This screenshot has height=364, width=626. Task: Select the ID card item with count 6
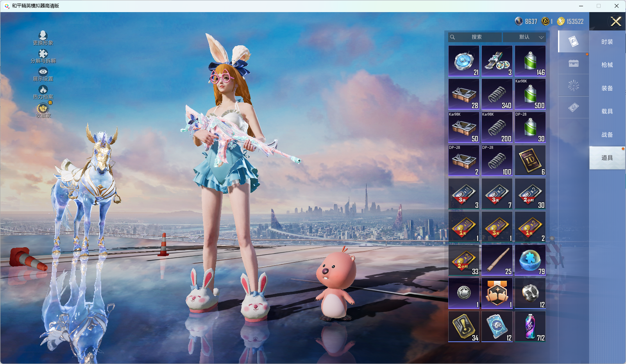(x=530, y=161)
